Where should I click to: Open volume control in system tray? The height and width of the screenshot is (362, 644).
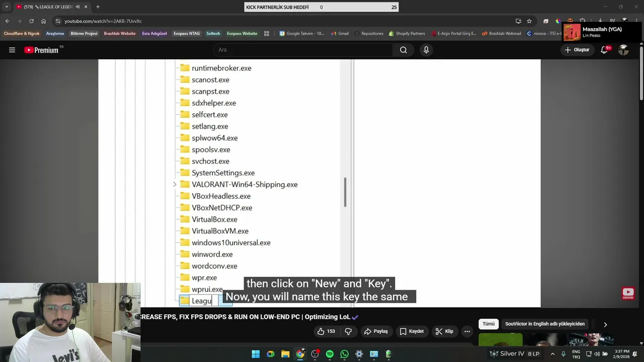pos(597,354)
